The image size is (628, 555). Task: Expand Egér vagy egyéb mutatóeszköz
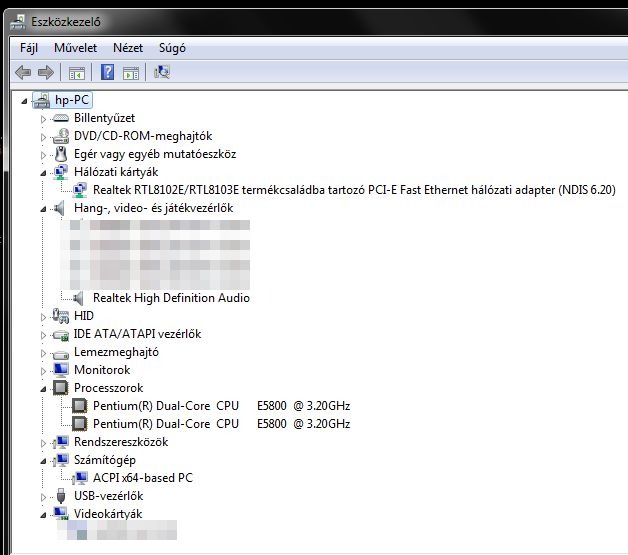(44, 155)
